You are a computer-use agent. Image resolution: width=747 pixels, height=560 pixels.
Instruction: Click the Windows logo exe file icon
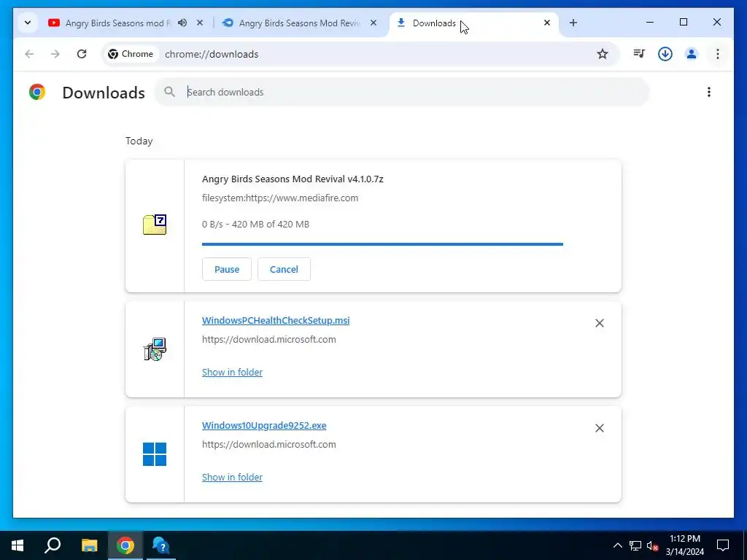pyautogui.click(x=155, y=454)
